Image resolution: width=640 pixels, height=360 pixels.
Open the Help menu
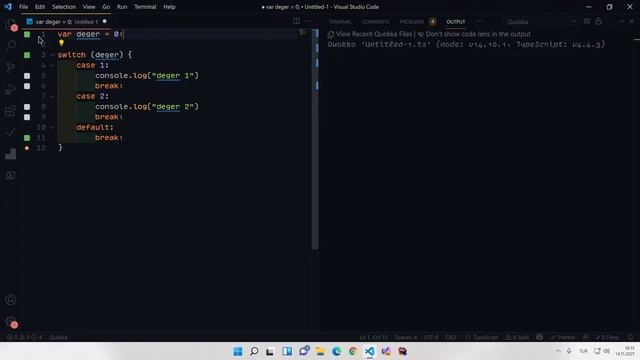pos(169,7)
